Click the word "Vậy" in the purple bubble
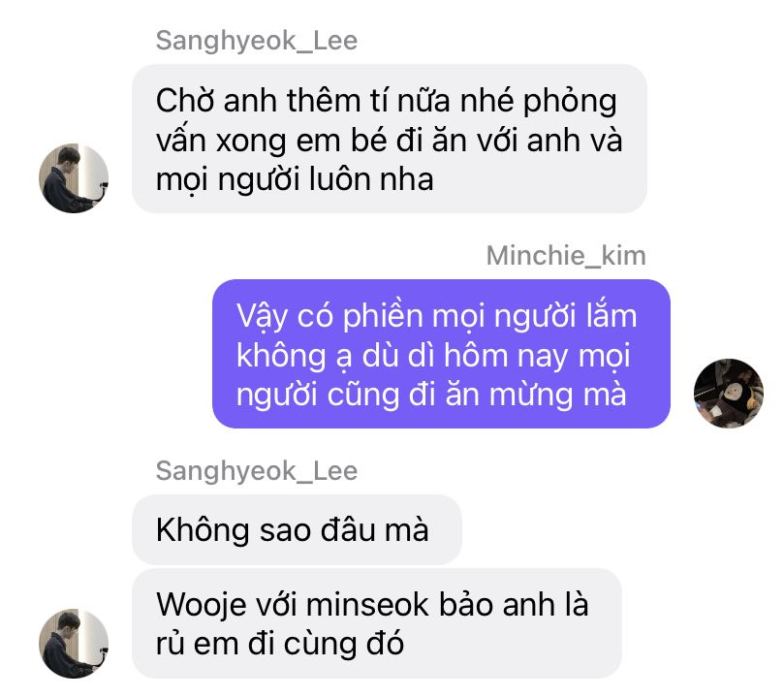The image size is (784, 698). point(262,316)
